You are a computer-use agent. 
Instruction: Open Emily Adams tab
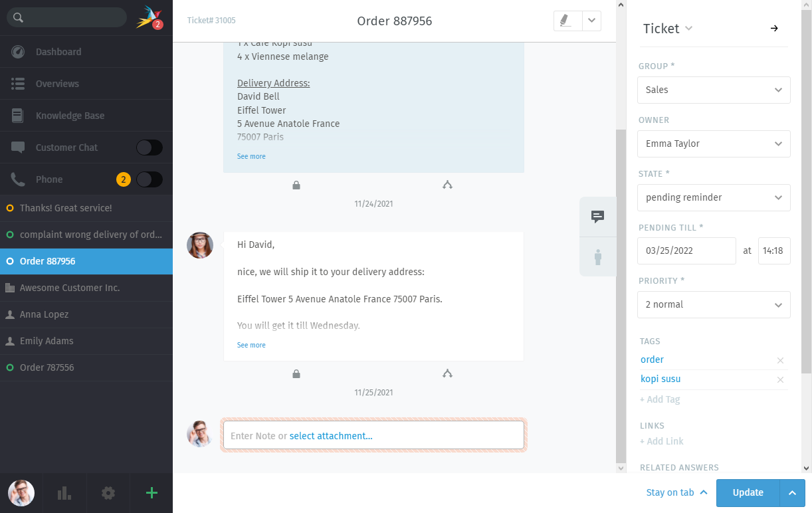pyautogui.click(x=86, y=341)
